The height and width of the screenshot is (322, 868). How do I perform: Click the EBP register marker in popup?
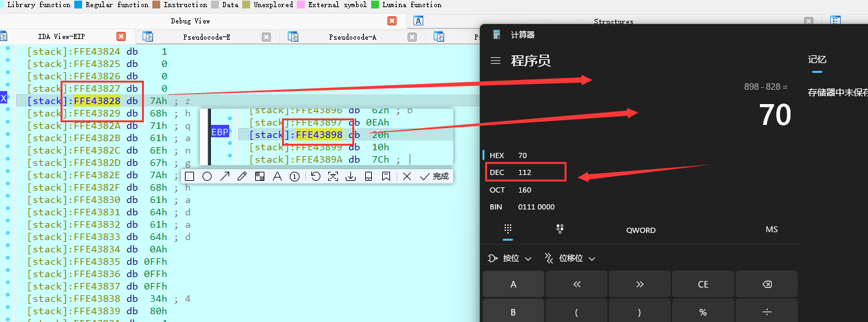pyautogui.click(x=220, y=132)
